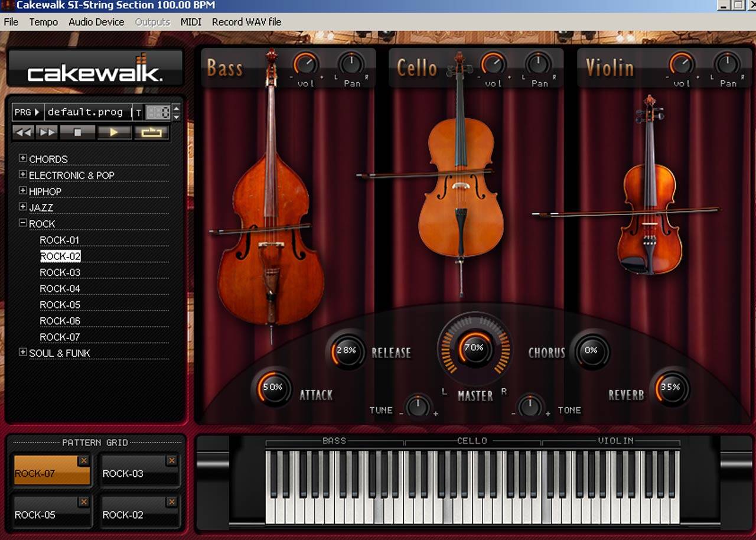Click the rewind transport button
756x540 pixels.
click(24, 132)
